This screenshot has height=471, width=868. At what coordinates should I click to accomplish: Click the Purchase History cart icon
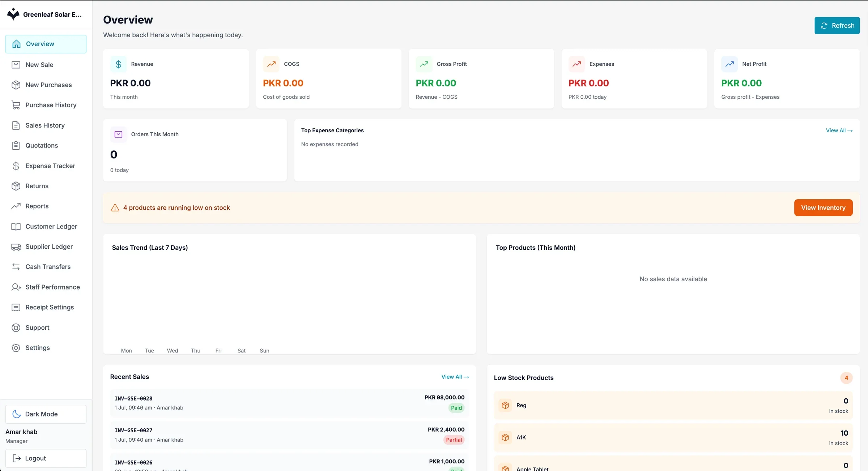point(16,105)
